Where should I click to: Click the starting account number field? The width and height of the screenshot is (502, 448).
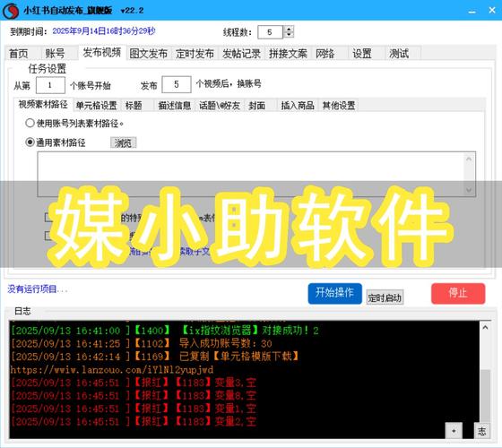click(50, 85)
